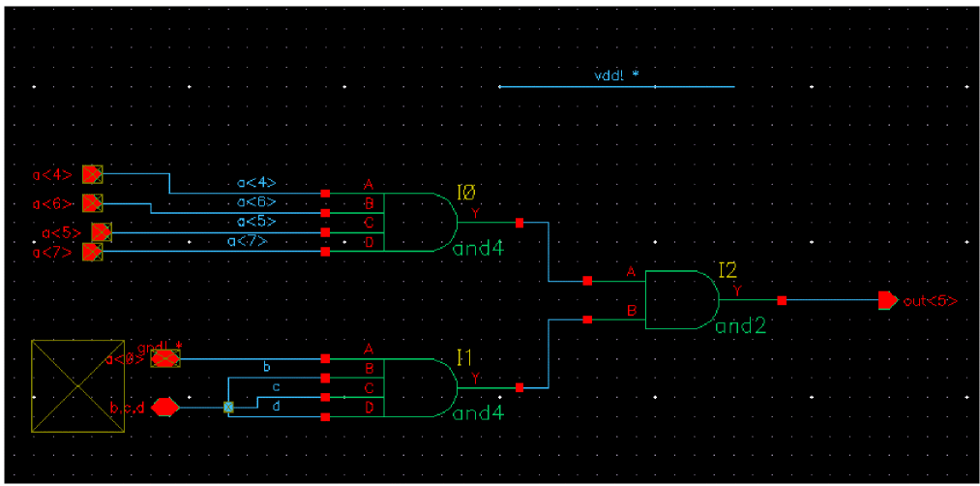This screenshot has width=980, height=486.
Task: Click the yellow I0 instance name
Action: 466,193
